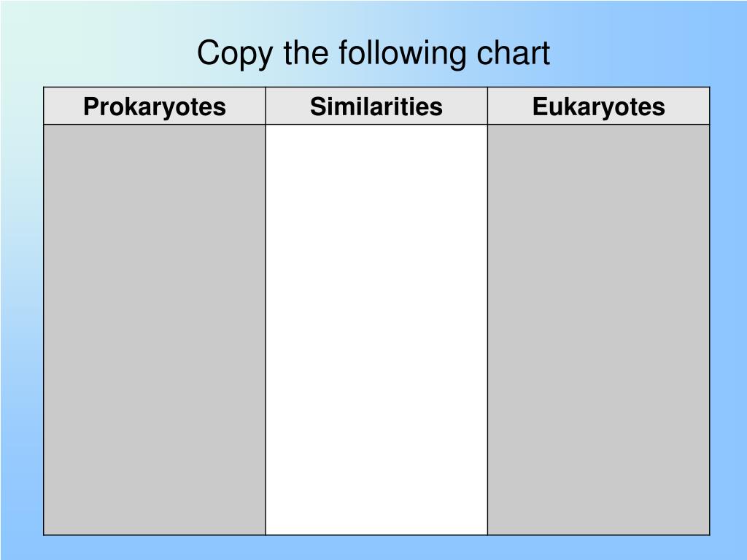Image resolution: width=747 pixels, height=560 pixels.
Task: Click the gray cell under Eukaryotes
Action: pyautogui.click(x=598, y=330)
